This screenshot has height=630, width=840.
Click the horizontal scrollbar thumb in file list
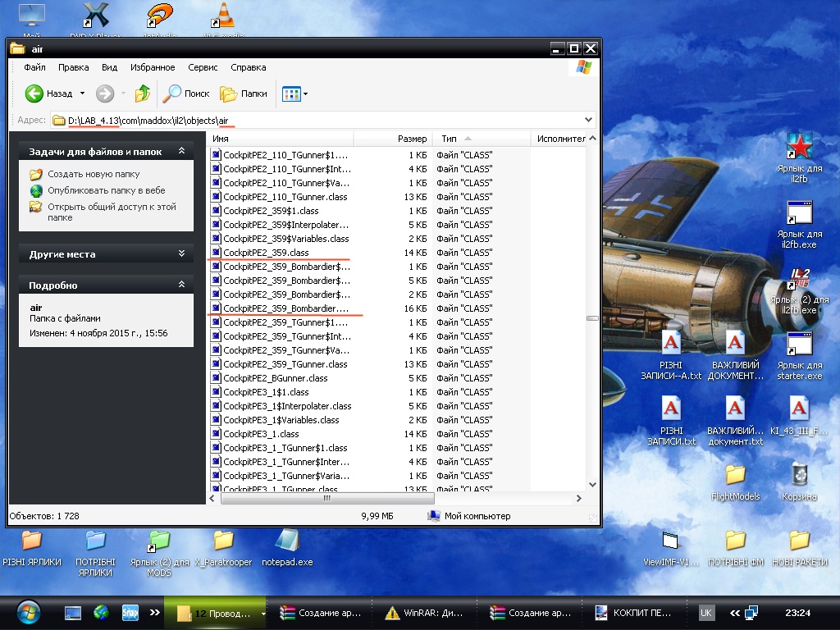[x=326, y=498]
